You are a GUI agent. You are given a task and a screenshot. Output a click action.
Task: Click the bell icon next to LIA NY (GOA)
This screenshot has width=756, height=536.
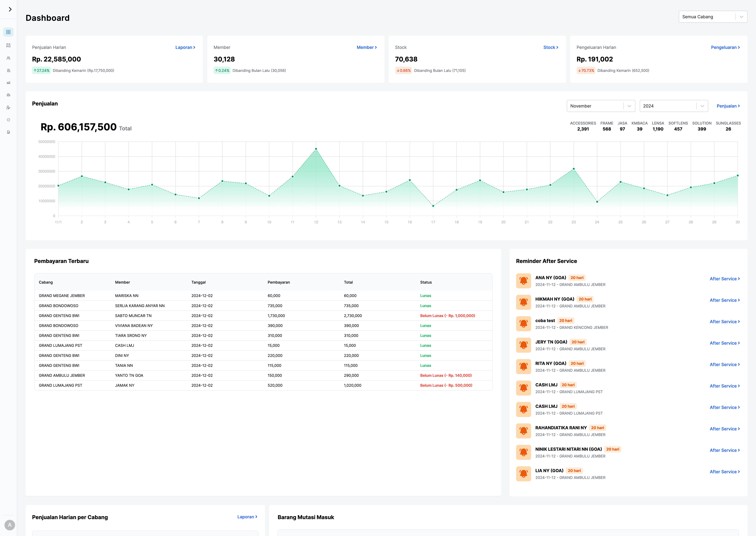click(523, 474)
